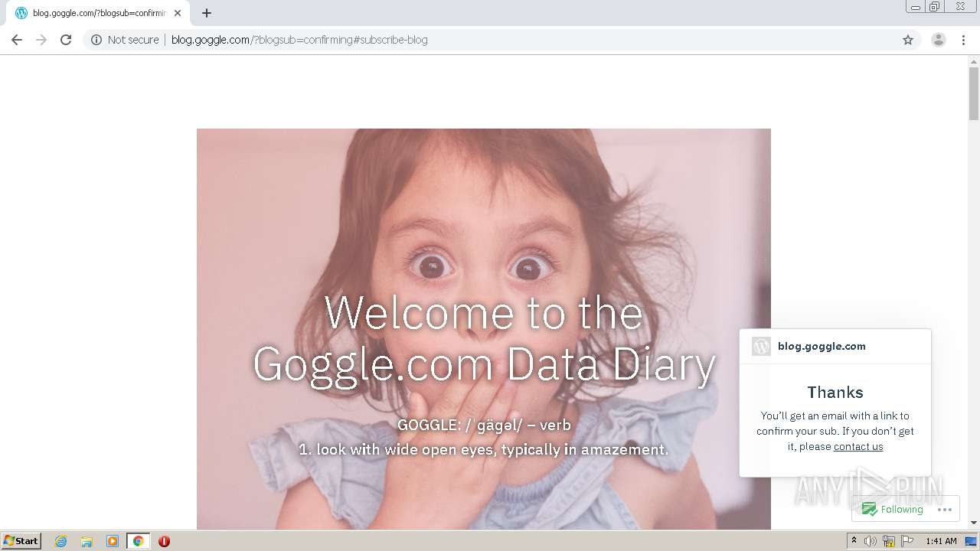Click the Show desktop button
980x551 pixels.
pos(971,541)
